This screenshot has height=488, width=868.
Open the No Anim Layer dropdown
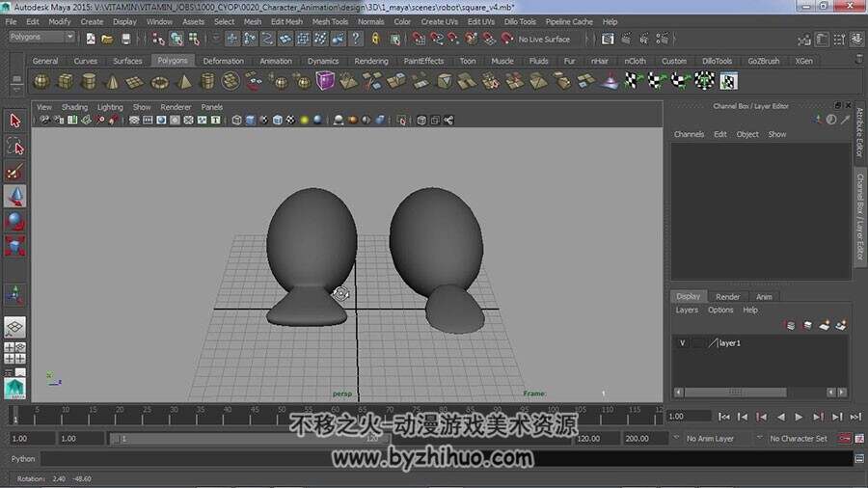tap(714, 439)
